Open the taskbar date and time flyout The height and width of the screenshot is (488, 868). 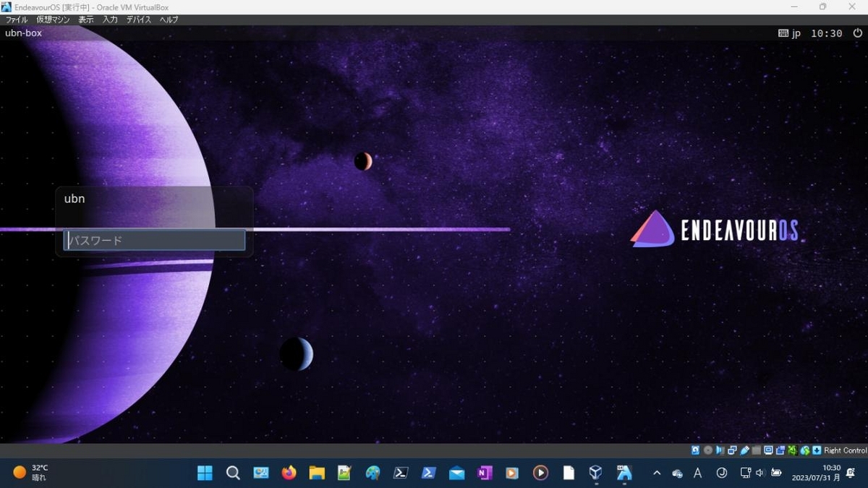coord(816,473)
